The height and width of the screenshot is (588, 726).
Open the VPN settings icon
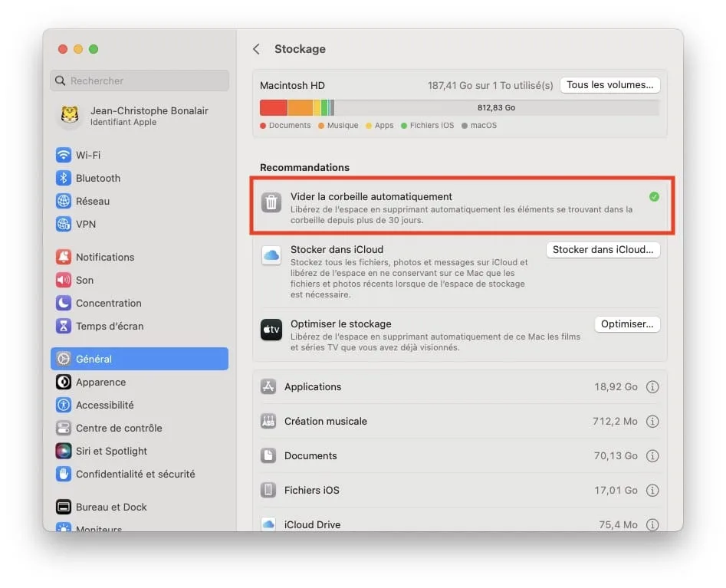point(64,224)
